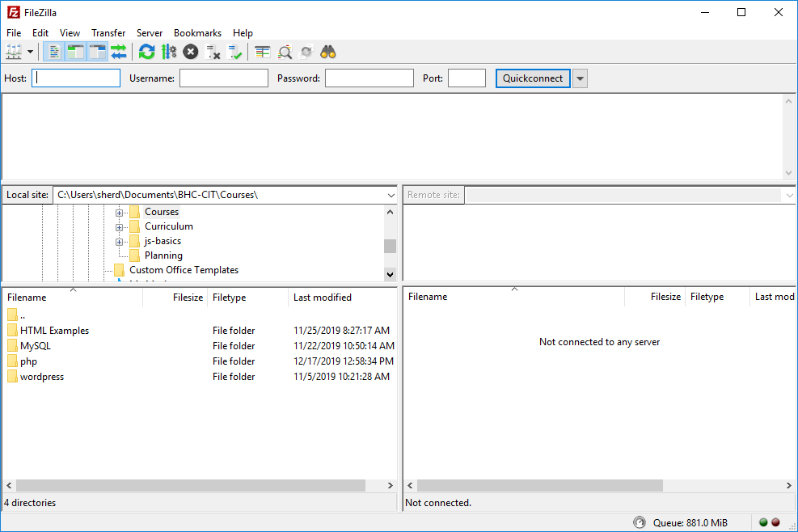
Task: Open the Server menu
Action: pyautogui.click(x=149, y=32)
